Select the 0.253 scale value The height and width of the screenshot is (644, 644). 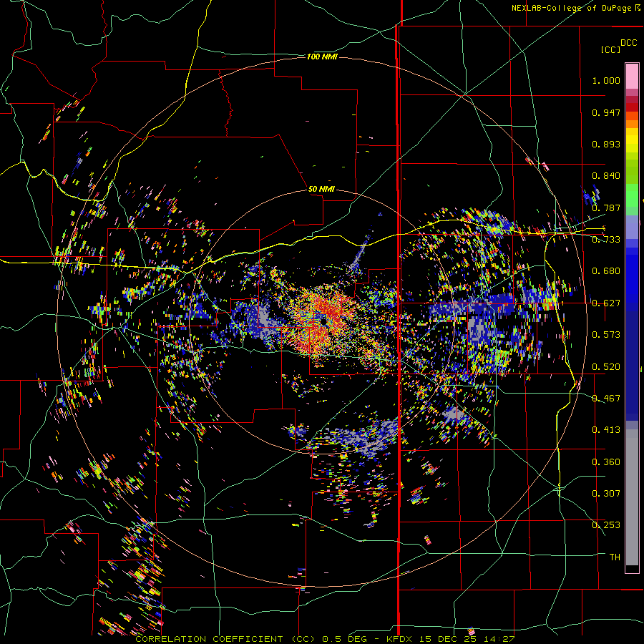(606, 525)
